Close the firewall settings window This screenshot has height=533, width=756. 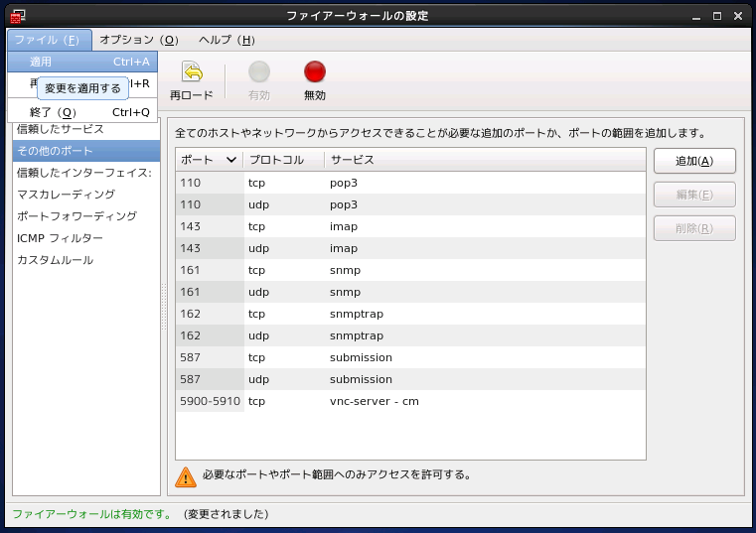point(738,16)
